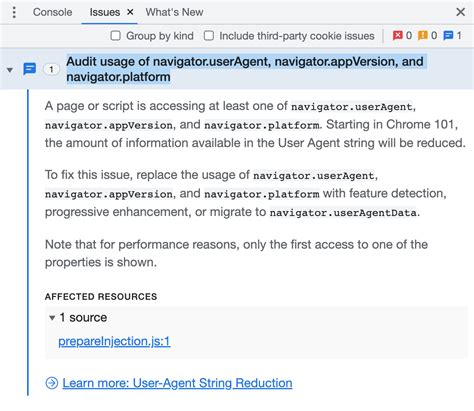The image size is (474, 411).
Task: Collapse the 1 source section
Action: [52, 318]
